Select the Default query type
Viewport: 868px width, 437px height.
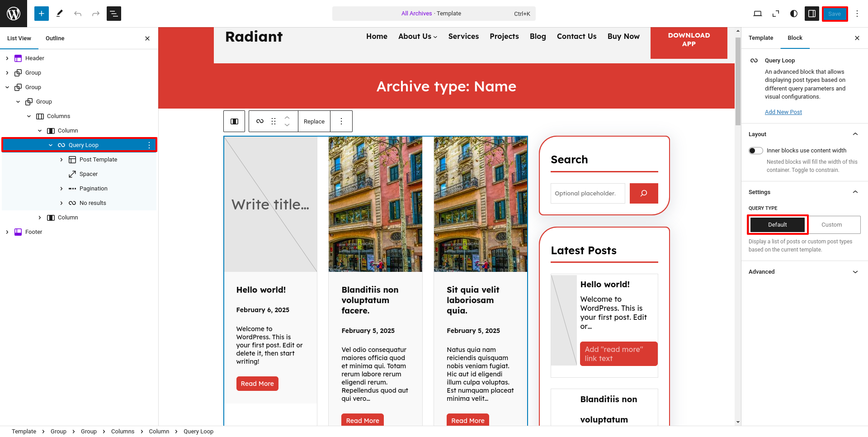point(778,225)
